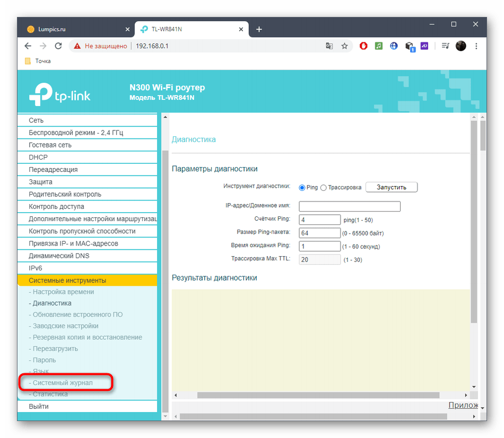Click the Время ожидания Ping field

coord(319,246)
